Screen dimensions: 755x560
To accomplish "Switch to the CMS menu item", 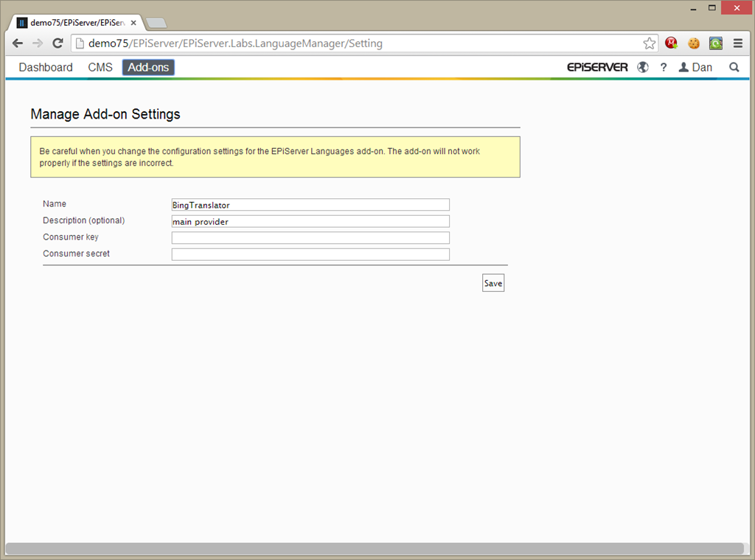I will pos(100,67).
